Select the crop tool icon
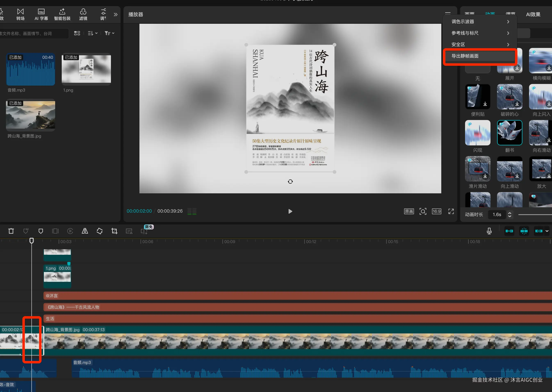Viewport: 552px width, 392px height. click(x=114, y=231)
